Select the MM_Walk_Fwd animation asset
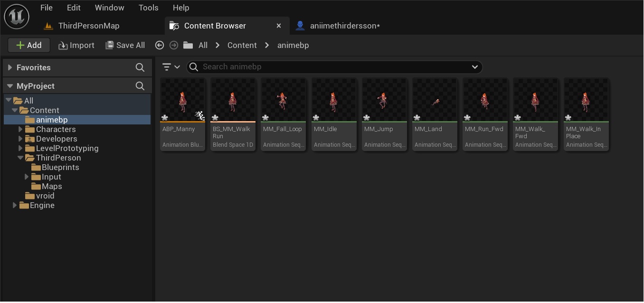 (x=535, y=114)
